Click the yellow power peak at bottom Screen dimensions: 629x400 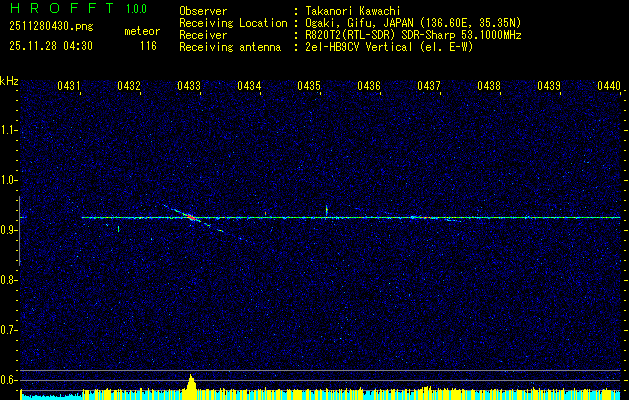(x=191, y=385)
